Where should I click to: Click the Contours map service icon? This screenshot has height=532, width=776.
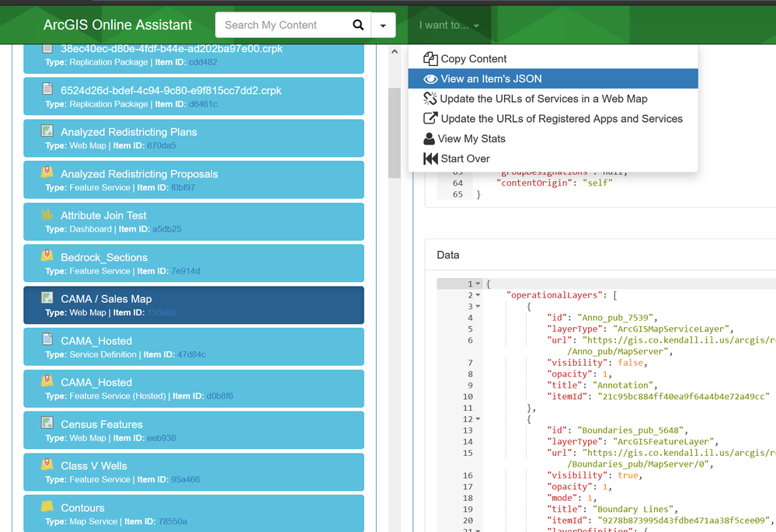(x=47, y=506)
